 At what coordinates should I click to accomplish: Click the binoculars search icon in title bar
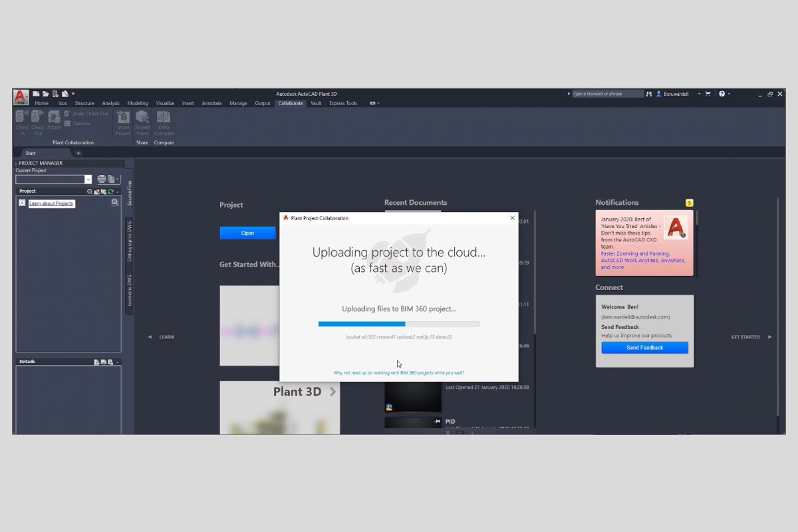pos(649,94)
